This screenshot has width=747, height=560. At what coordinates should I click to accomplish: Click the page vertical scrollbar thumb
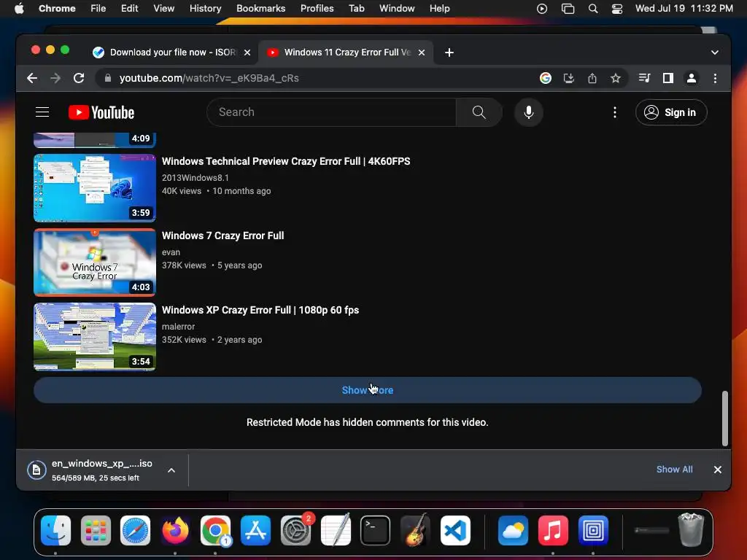click(724, 419)
